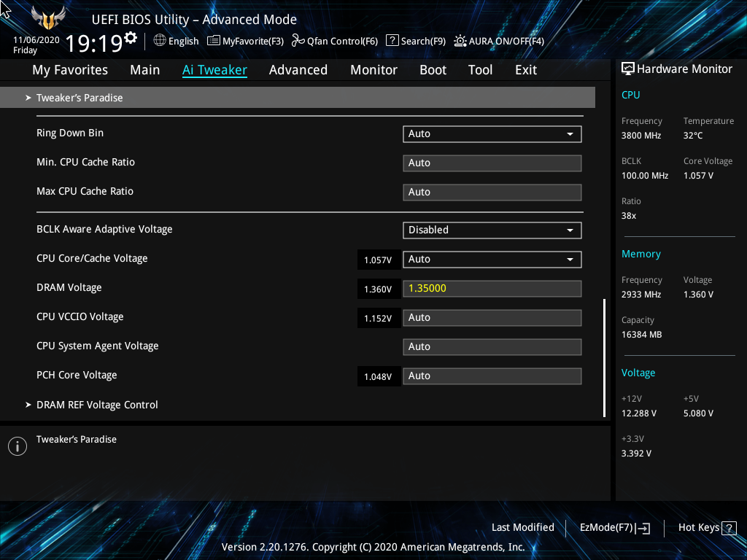Click the TUF logo emblem

coord(48,18)
